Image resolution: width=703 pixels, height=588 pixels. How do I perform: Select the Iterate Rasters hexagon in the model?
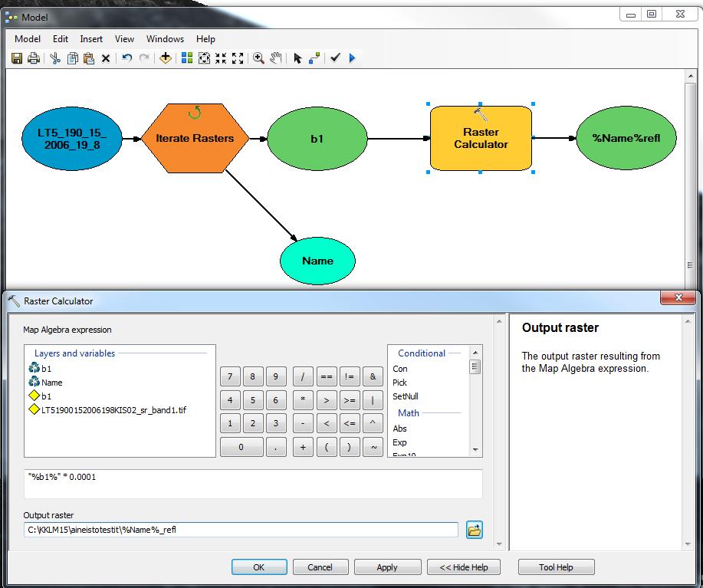pyautogui.click(x=195, y=138)
